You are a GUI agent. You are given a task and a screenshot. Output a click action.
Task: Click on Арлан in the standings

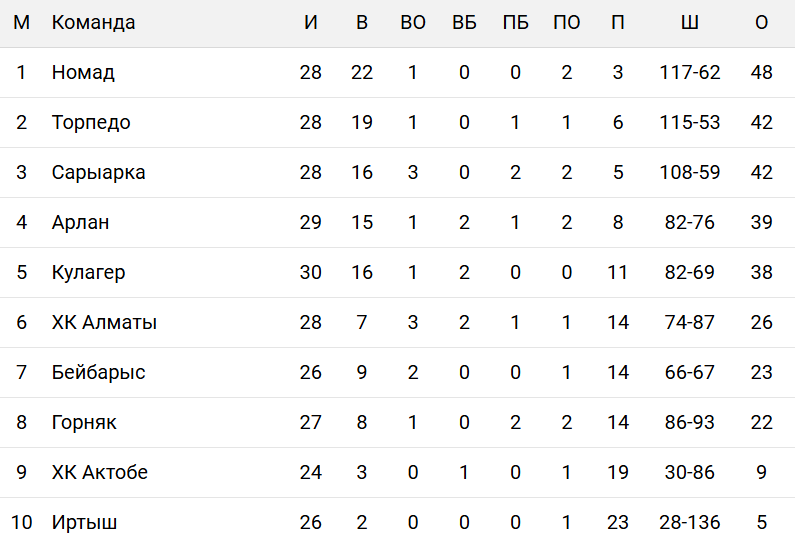[80, 223]
